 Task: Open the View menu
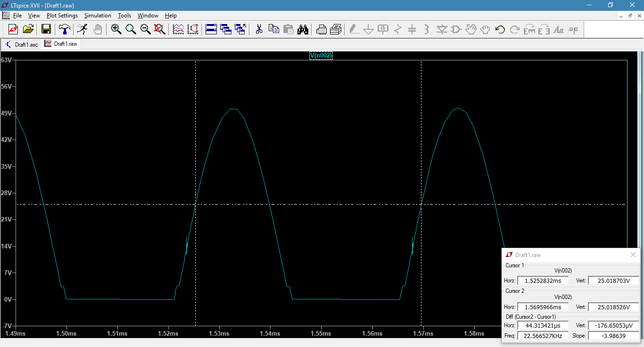[34, 16]
